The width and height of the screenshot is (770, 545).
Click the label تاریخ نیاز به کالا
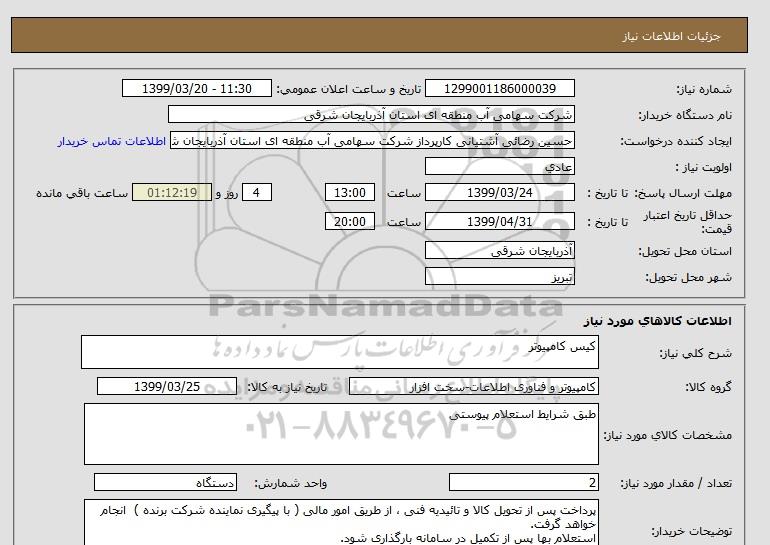[287, 387]
